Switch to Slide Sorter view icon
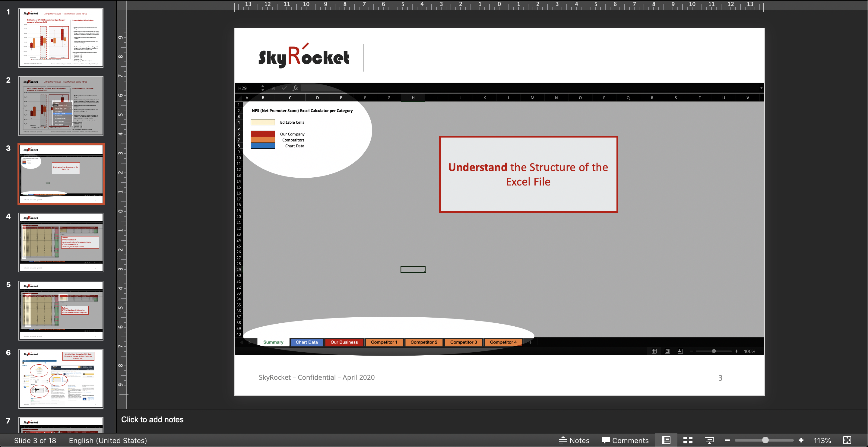This screenshot has width=868, height=447. point(688,440)
